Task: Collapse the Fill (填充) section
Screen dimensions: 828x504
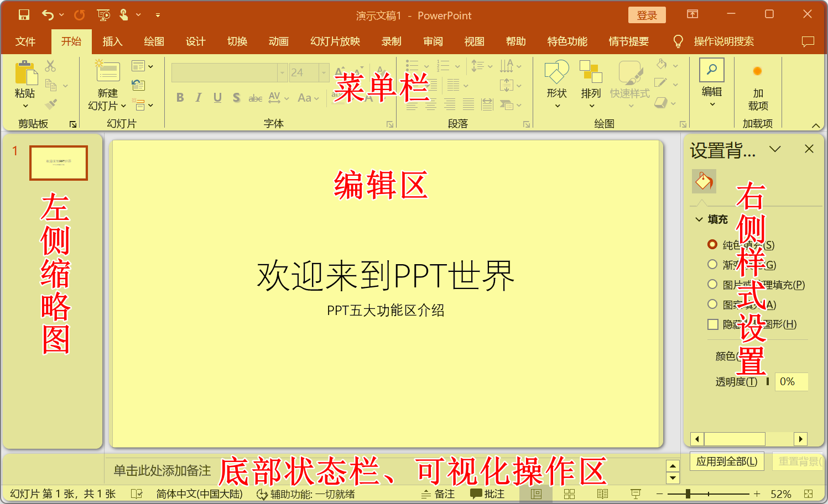Action: [x=699, y=219]
